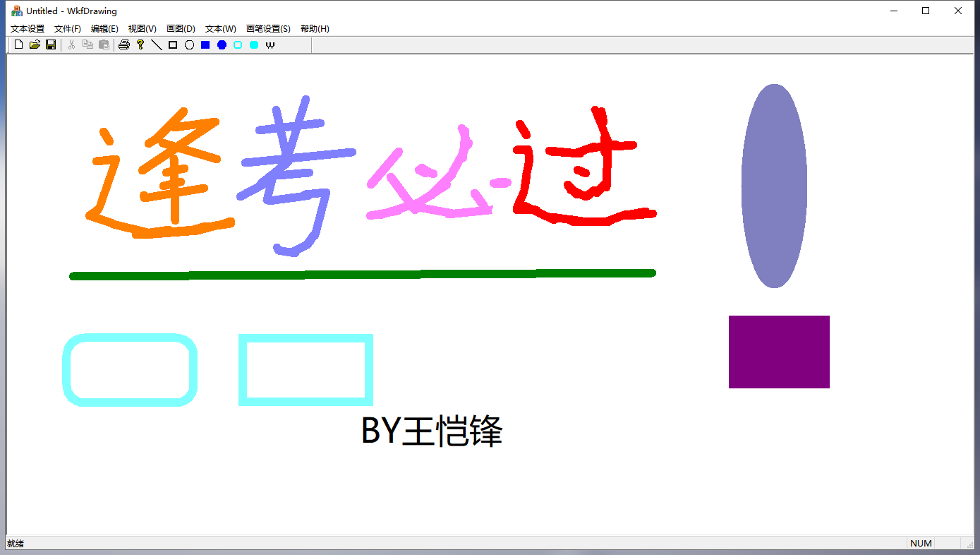Viewport: 980px width, 555px height.
Task: Open a file with the folder icon
Action: [35, 45]
